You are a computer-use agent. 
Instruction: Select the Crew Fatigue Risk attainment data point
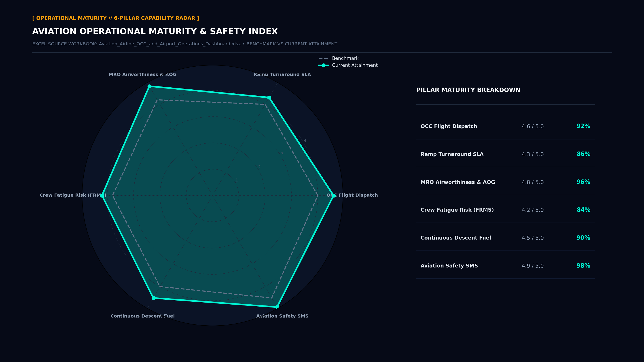[x=102, y=195]
